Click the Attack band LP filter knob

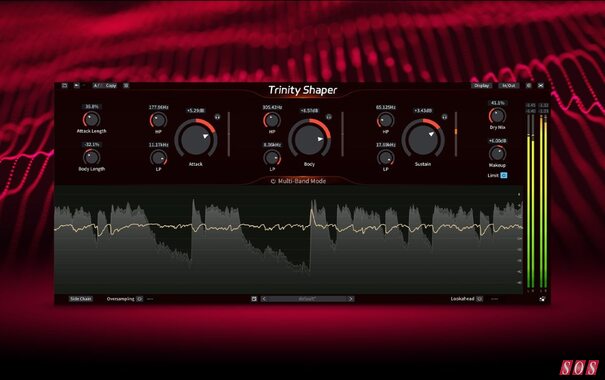(x=158, y=158)
